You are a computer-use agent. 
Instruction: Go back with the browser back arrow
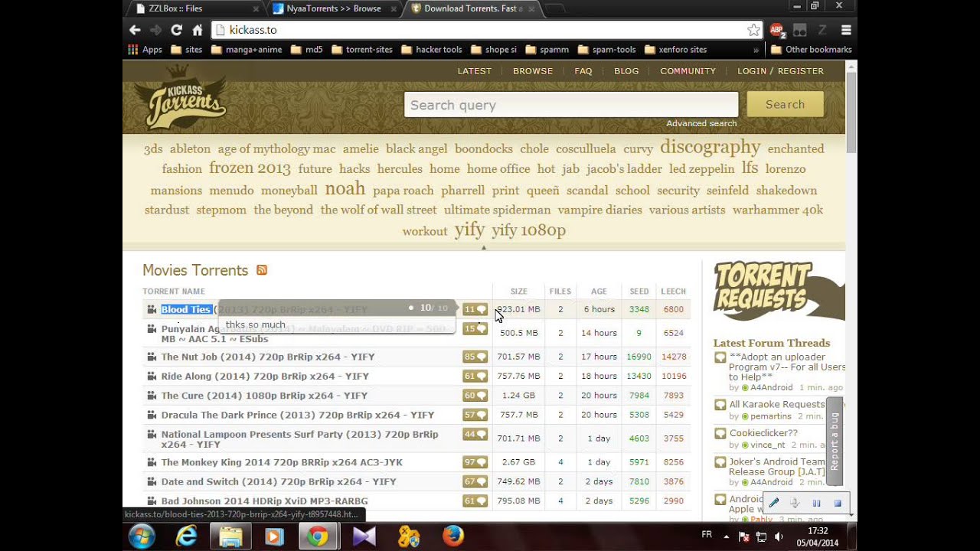tap(135, 30)
